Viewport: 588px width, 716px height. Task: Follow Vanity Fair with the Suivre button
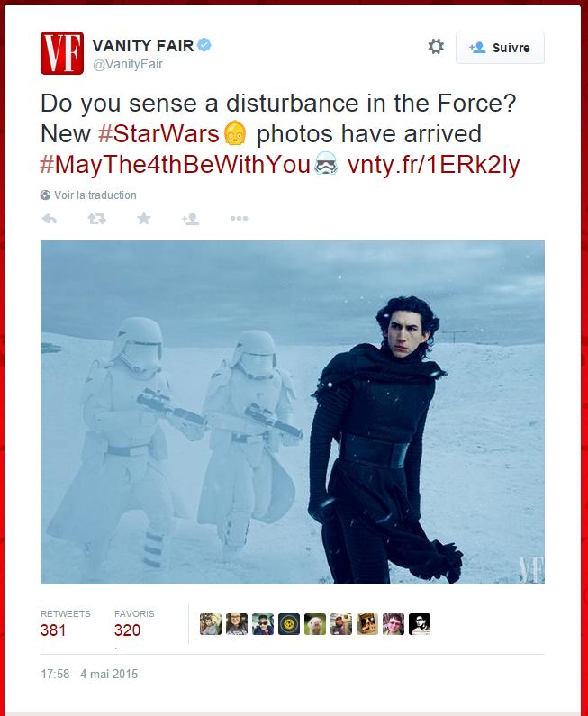tap(500, 48)
